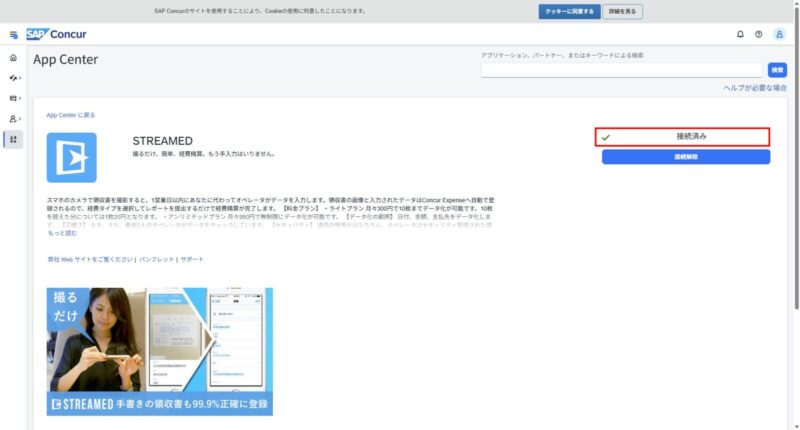Open the ヘルプが必要な場合 help link
This screenshot has height=430, width=800.
(x=755, y=88)
